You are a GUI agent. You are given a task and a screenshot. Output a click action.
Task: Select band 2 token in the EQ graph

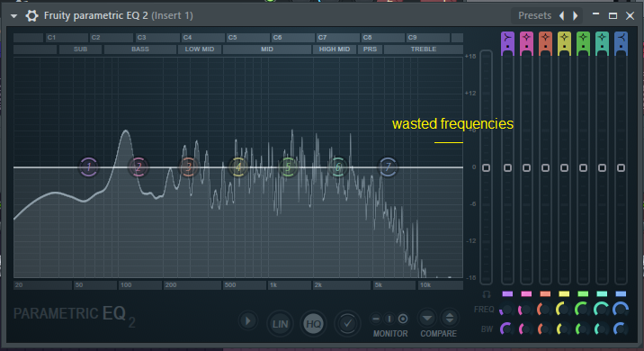pyautogui.click(x=139, y=166)
